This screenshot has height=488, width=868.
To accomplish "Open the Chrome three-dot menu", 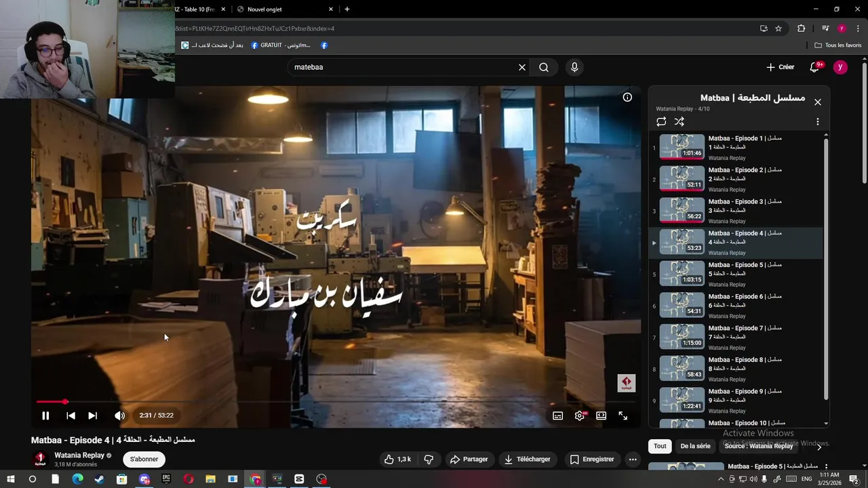I will (x=858, y=28).
